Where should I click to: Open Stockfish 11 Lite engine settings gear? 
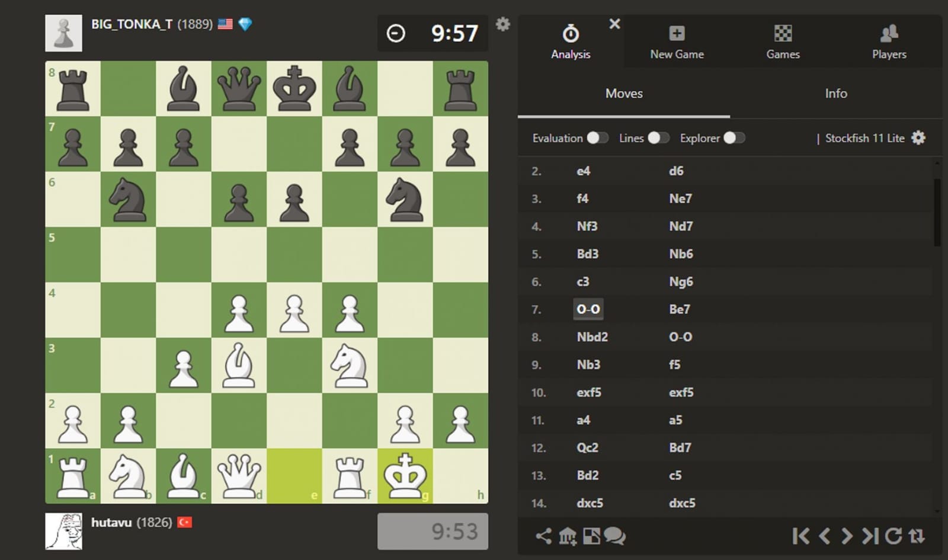[918, 137]
